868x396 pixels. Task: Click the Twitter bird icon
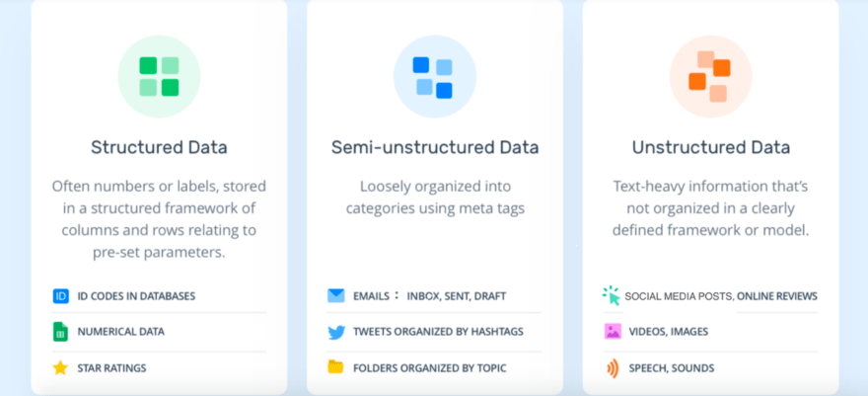tap(336, 332)
